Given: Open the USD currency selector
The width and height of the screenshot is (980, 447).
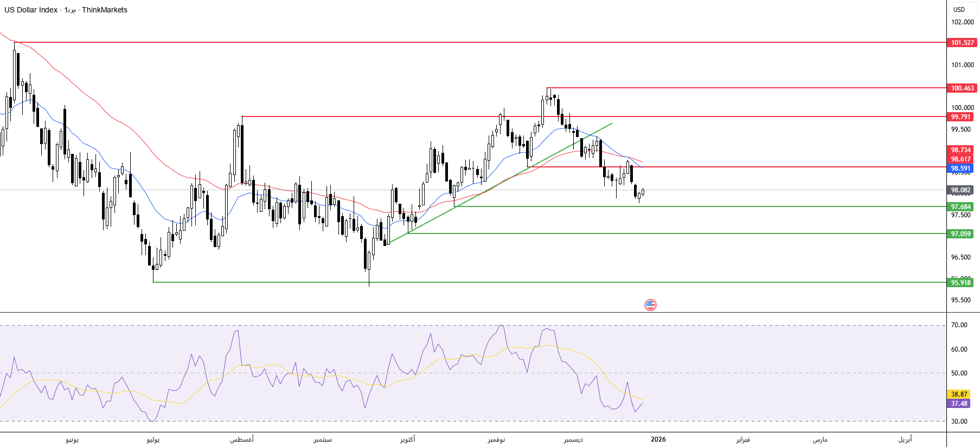Looking at the screenshot, I should 959,9.
